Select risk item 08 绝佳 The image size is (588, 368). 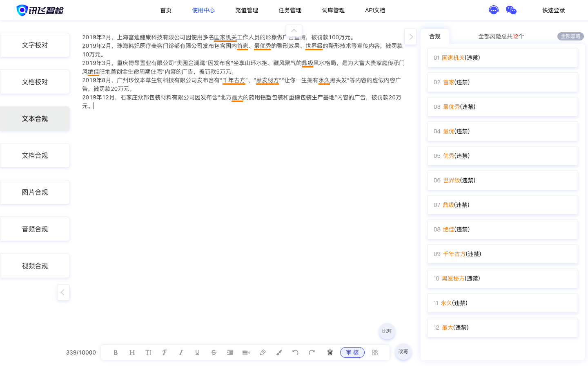[x=503, y=229]
